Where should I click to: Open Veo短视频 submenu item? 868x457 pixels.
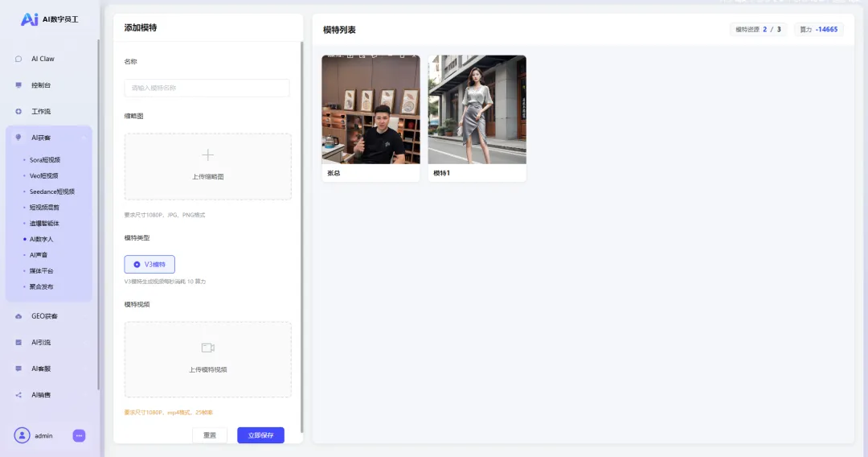click(43, 175)
